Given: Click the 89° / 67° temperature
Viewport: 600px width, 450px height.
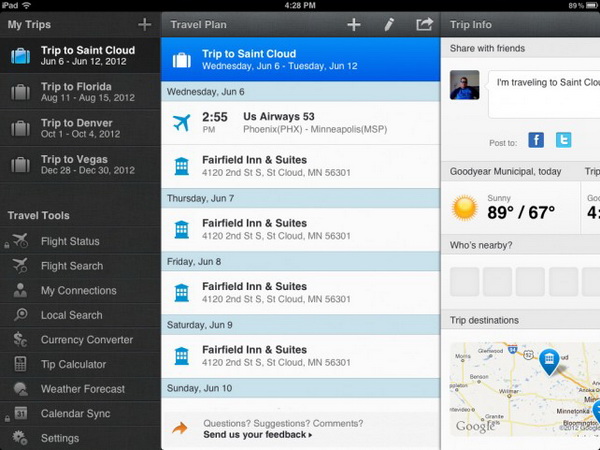Looking at the screenshot, I should [521, 212].
